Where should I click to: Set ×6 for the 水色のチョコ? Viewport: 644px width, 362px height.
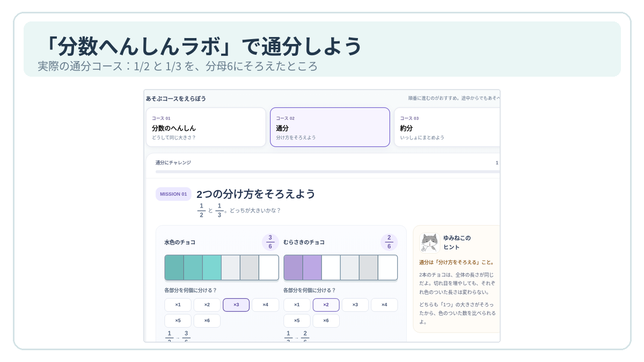207,321
